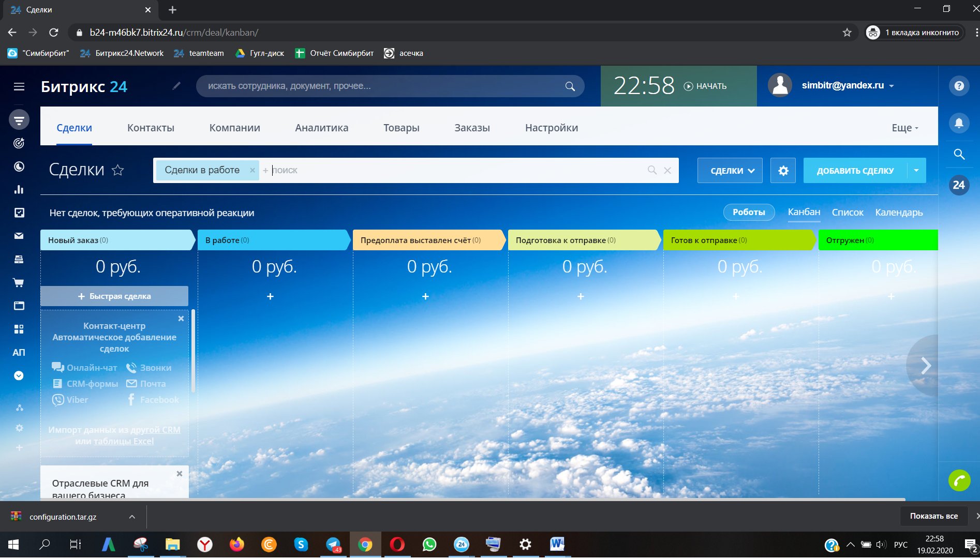Follow the таблицы Excel import link
The width and height of the screenshot is (980, 559).
point(124,441)
